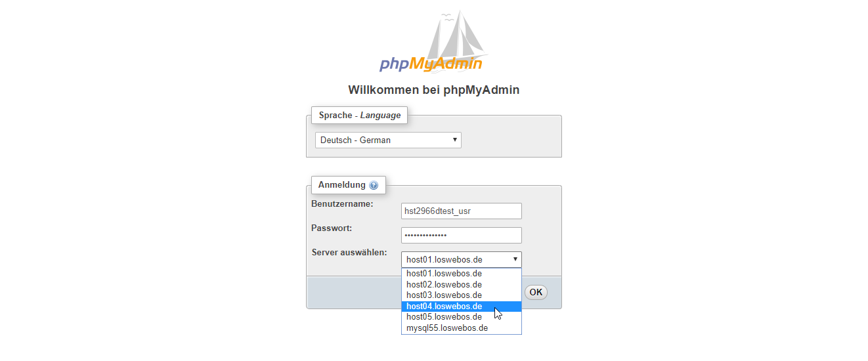Open the help icon beside Anmeldung
The height and width of the screenshot is (361, 868).
click(374, 186)
